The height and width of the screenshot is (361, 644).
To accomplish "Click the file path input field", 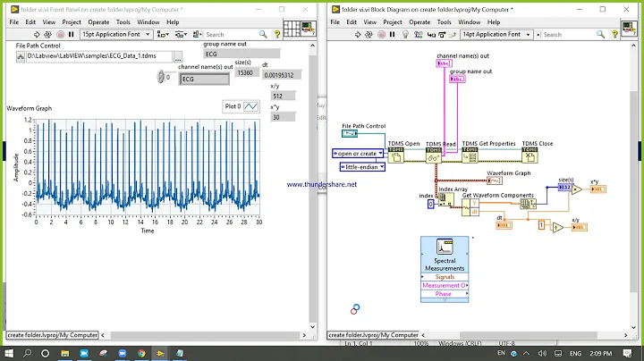I will tap(99, 56).
